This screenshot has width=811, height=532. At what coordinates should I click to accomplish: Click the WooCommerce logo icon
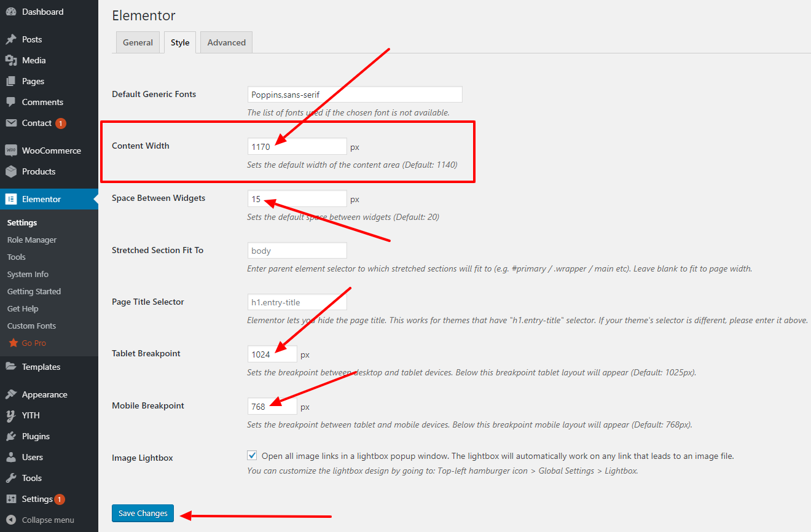[x=11, y=151]
